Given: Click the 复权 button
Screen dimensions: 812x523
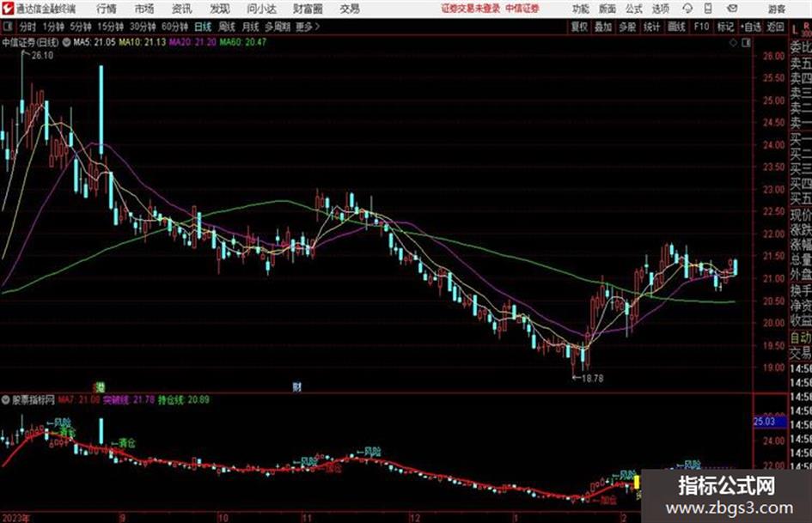Looking at the screenshot, I should pos(579,27).
